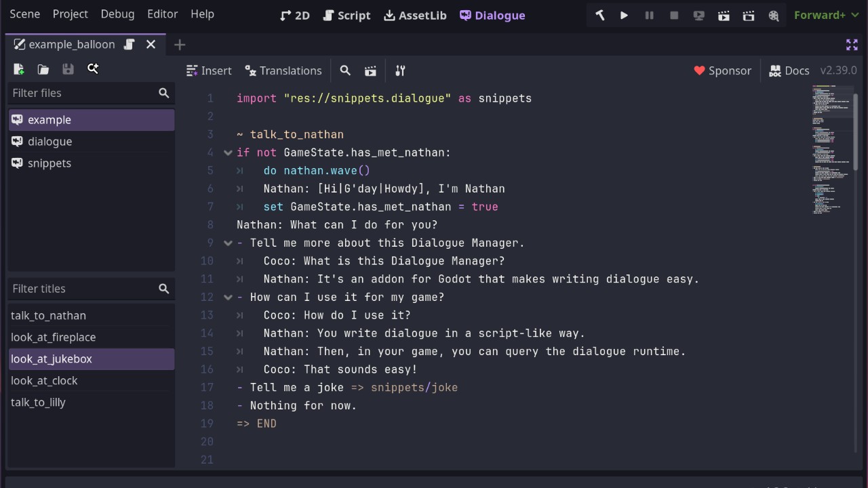Open the dialogue editor settings
The width and height of the screenshot is (868, 488).
(x=399, y=70)
